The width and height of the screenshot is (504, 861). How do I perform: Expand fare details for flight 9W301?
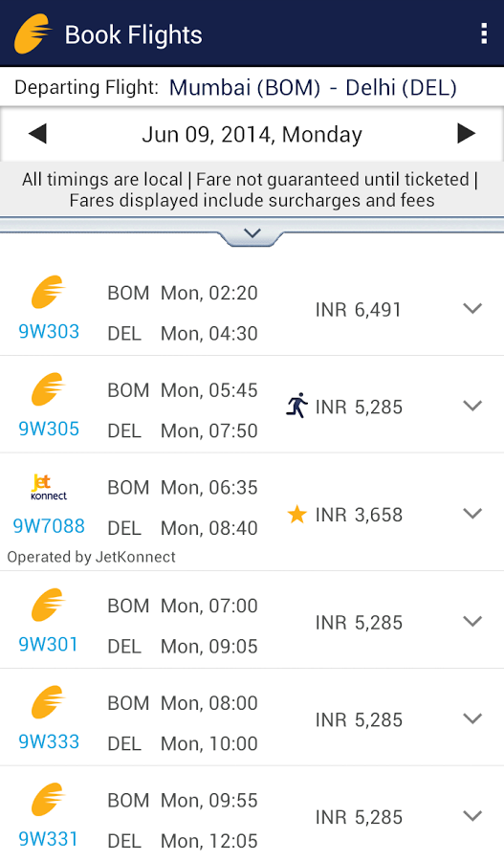[472, 622]
